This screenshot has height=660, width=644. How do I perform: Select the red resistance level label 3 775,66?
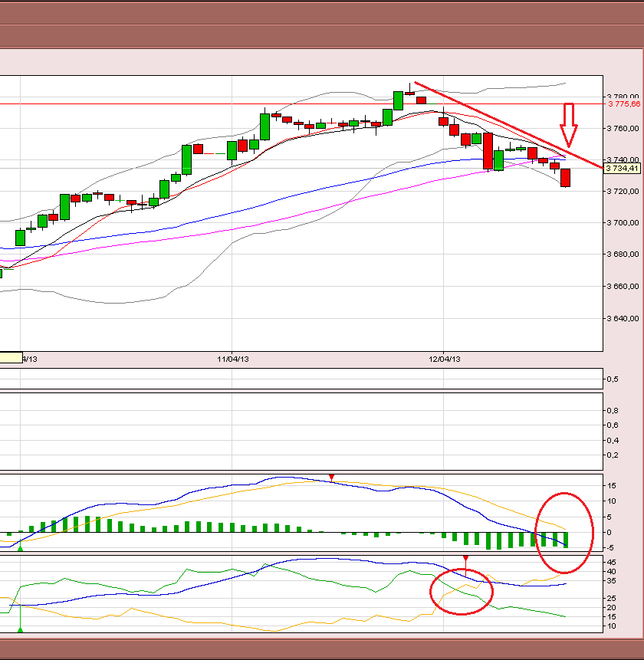click(x=624, y=104)
